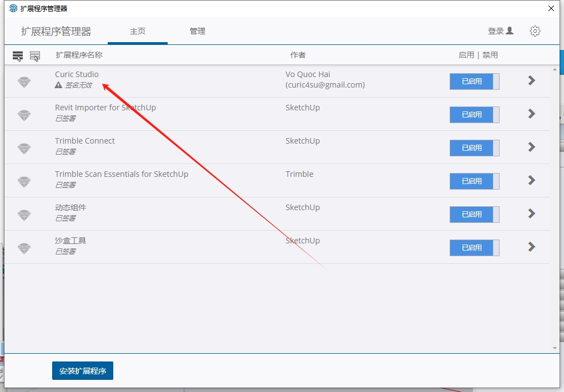This screenshot has height=392, width=564.
Task: Click the Trimble Scan Essentials gem icon
Action: point(24,182)
